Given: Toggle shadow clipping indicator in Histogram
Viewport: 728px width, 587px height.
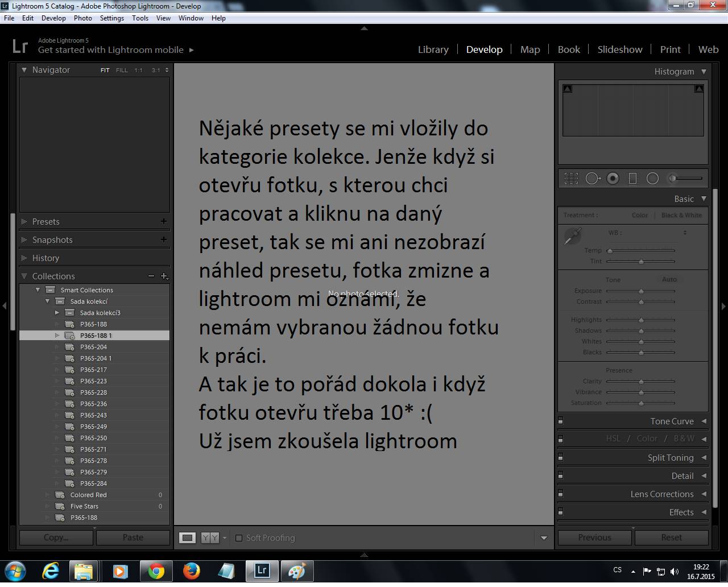Looking at the screenshot, I should [567, 89].
